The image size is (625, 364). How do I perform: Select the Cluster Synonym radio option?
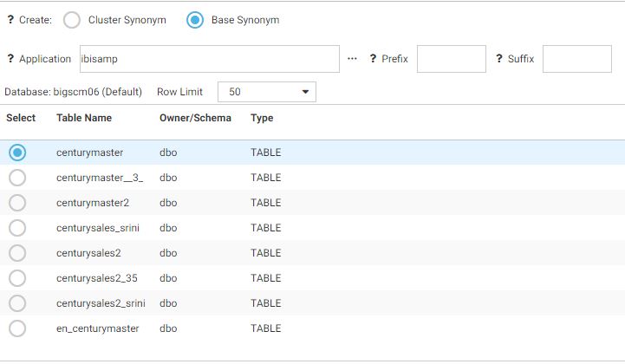(73, 20)
